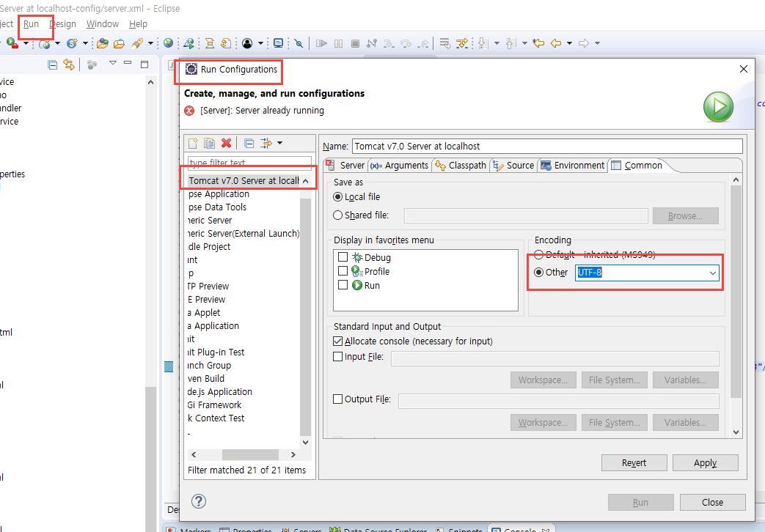
Task: Click Collapse All icon in left explorer panel
Action: click(53, 65)
